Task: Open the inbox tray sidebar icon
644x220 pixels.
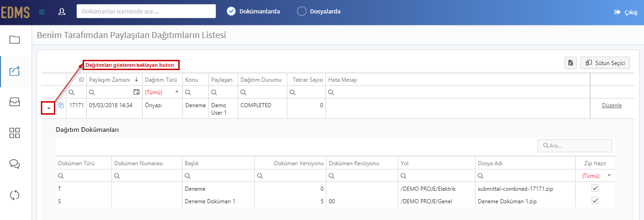Action: [15, 103]
